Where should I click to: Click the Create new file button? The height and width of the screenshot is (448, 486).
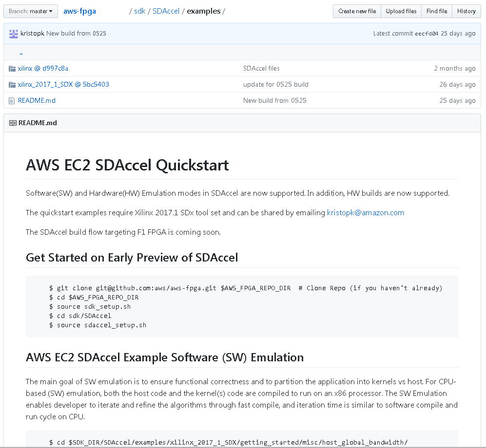tap(357, 11)
